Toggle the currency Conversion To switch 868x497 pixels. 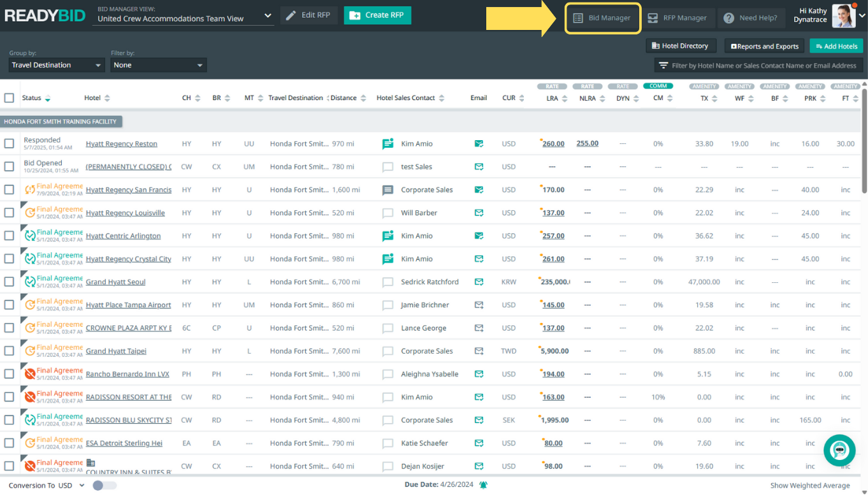[x=105, y=486]
